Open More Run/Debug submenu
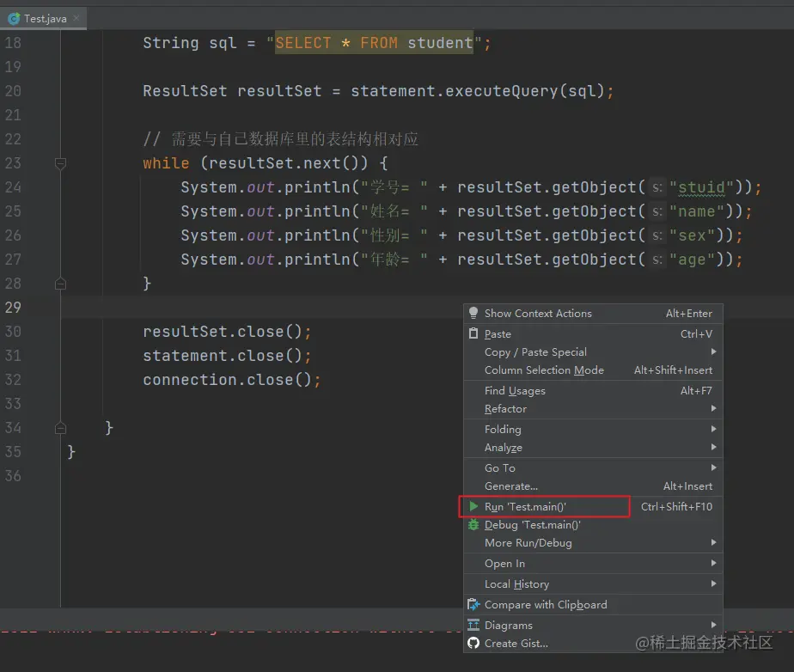794x672 pixels. [x=593, y=543]
